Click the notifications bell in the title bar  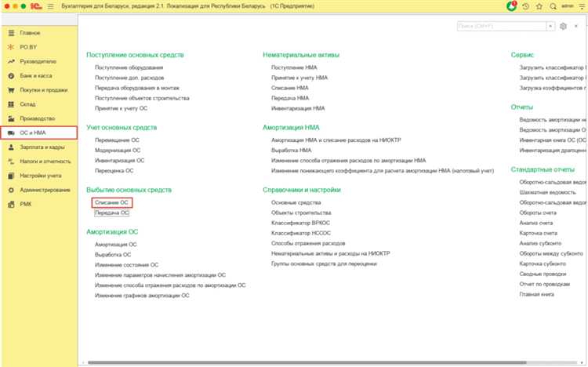(x=512, y=6)
